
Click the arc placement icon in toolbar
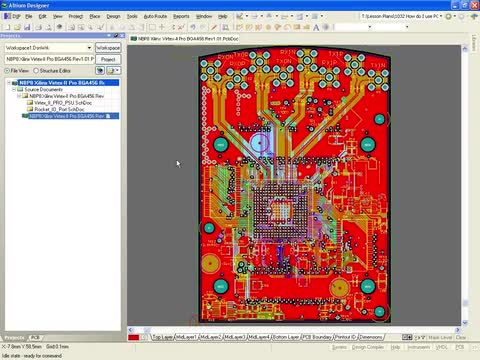click(x=287, y=27)
